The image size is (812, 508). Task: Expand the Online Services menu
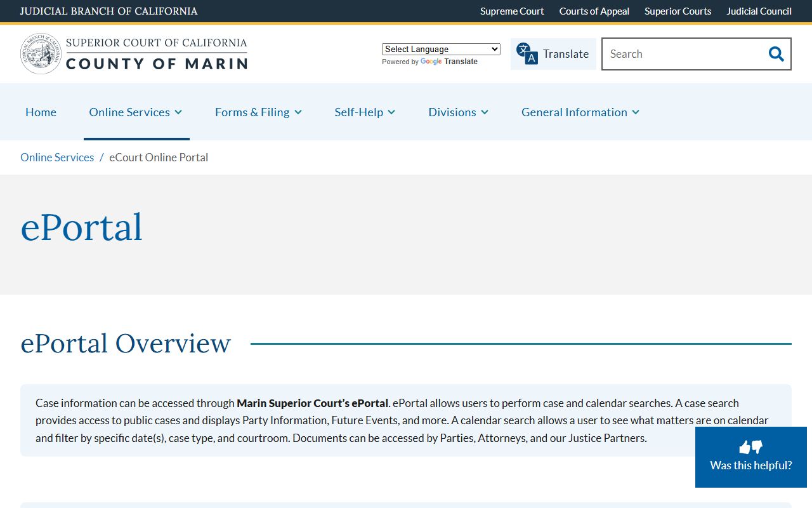136,112
